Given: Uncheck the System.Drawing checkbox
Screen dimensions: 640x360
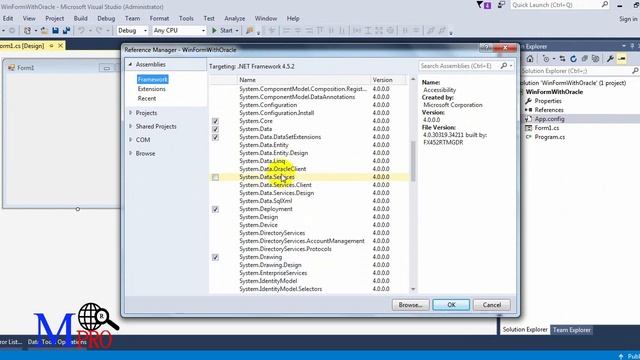Looking at the screenshot, I should pyautogui.click(x=215, y=257).
